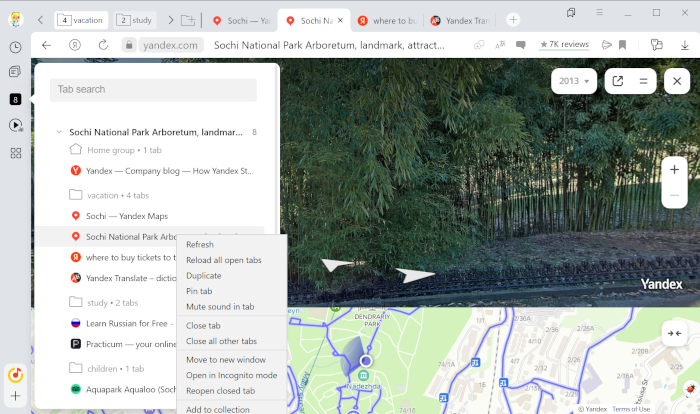This screenshot has width=700, height=414.
Task: Click the create new tab group icon
Action: (x=188, y=20)
